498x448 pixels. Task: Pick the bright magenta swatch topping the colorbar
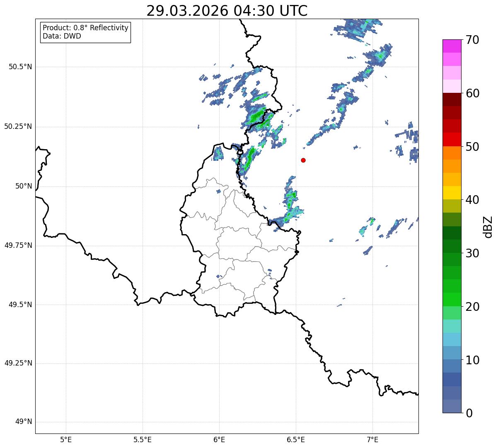[452, 46]
